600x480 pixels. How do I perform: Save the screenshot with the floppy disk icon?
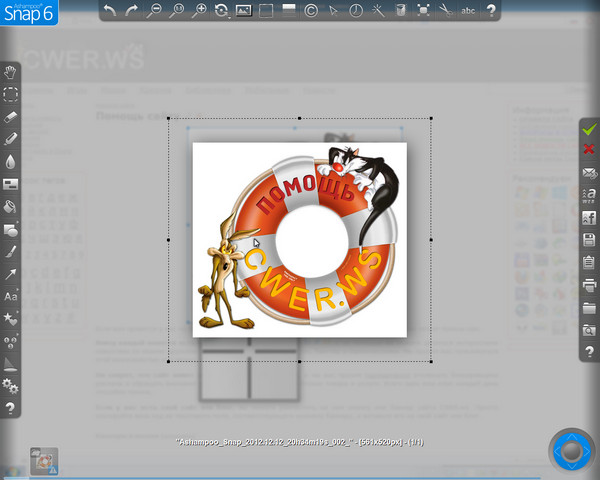pyautogui.click(x=589, y=240)
